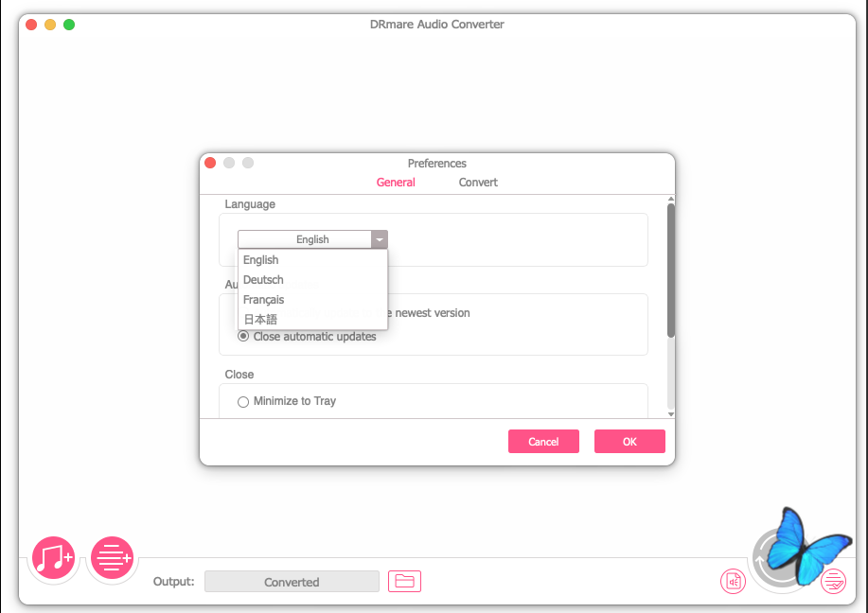The width and height of the screenshot is (868, 613).
Task: Maximize the DRmare main window green button
Action: [x=69, y=25]
